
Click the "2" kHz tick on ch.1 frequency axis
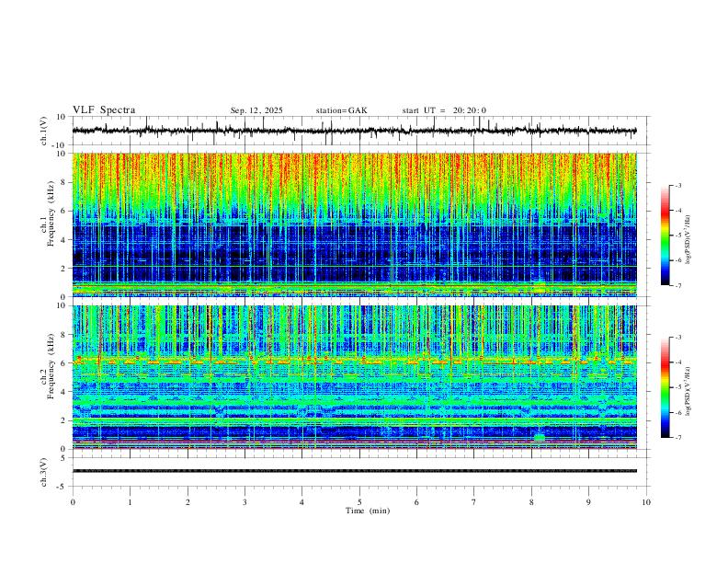coord(64,269)
